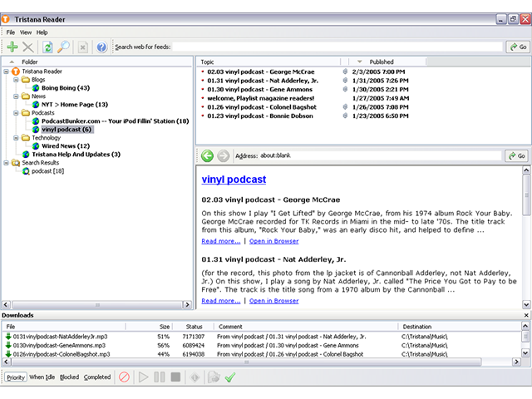This screenshot has width=532, height=399.
Task: Open the Help menu
Action: pyautogui.click(x=42, y=32)
